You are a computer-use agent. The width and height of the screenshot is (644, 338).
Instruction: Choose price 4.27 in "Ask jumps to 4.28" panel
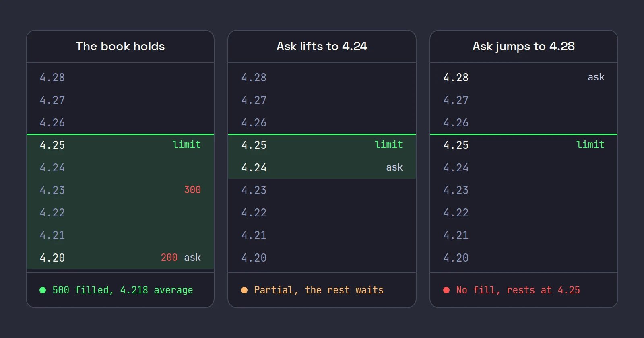click(456, 100)
